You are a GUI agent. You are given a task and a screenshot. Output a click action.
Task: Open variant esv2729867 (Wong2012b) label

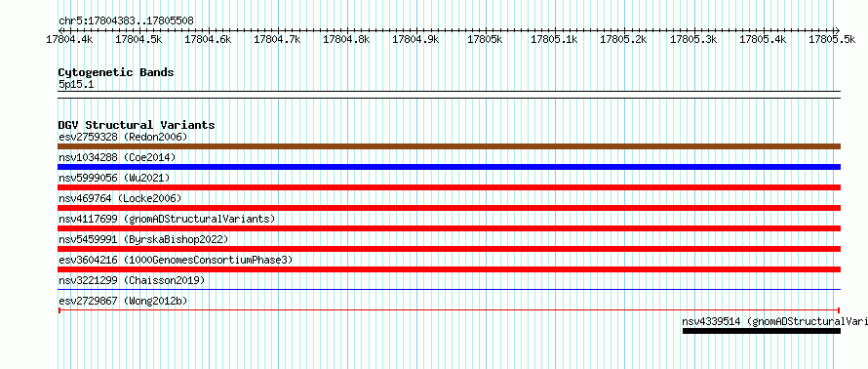(123, 301)
